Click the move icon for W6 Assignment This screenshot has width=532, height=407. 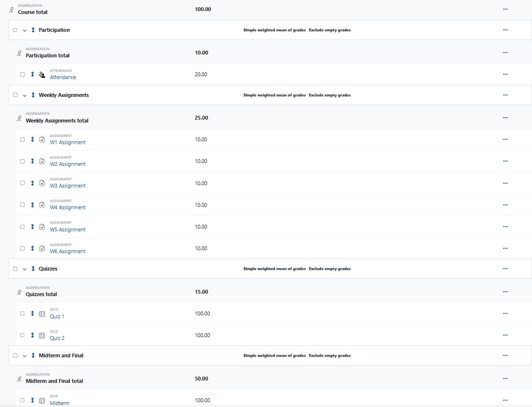pyautogui.click(x=32, y=248)
